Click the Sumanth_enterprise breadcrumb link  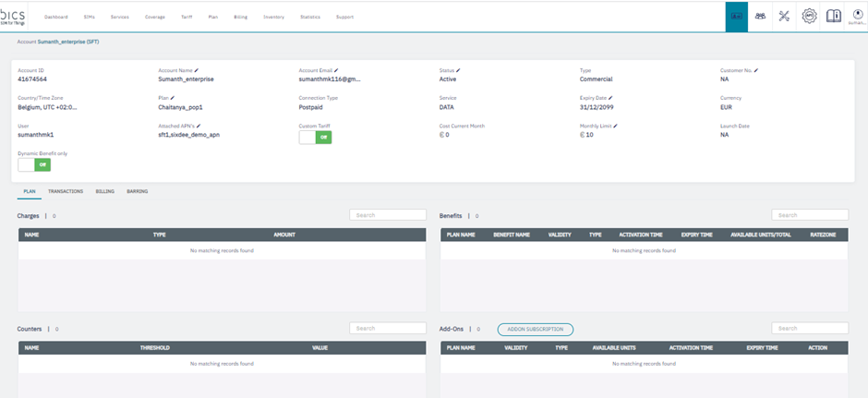[67, 42]
